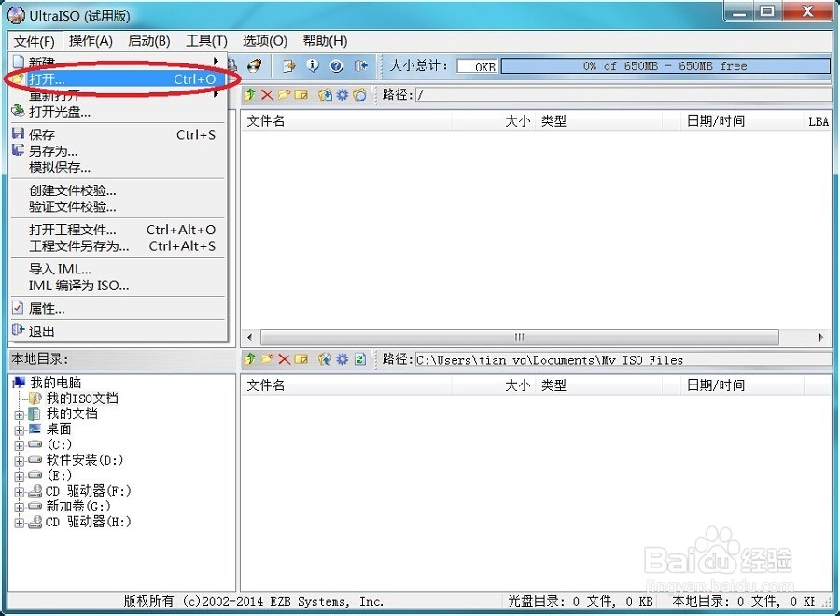
Task: Expand the 桌面 tree node
Action: [x=20, y=430]
